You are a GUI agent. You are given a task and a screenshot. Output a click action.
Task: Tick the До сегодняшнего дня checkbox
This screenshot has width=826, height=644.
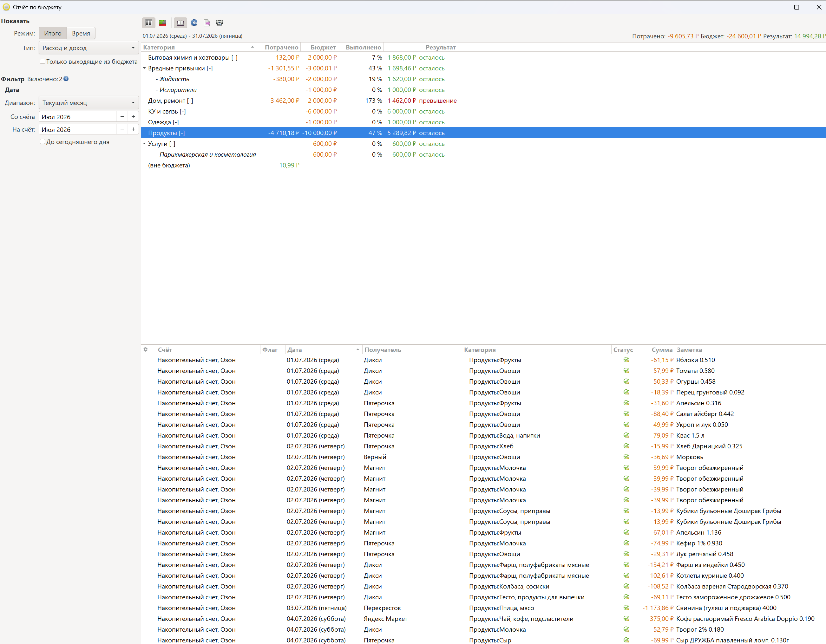(43, 141)
